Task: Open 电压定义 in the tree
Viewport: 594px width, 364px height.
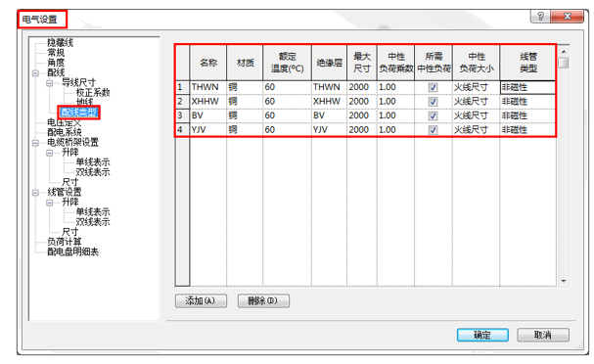Action: 64,122
